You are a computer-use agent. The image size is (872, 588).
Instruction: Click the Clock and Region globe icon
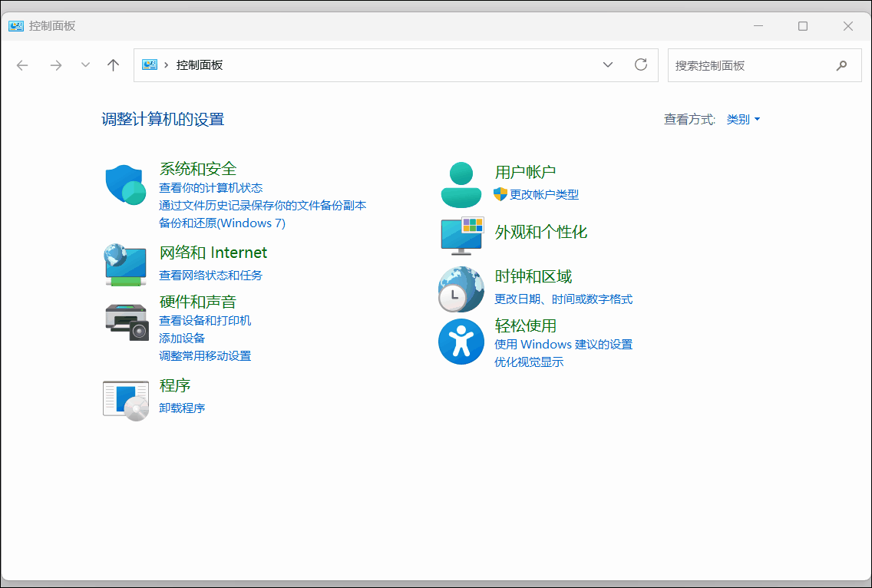(x=461, y=289)
